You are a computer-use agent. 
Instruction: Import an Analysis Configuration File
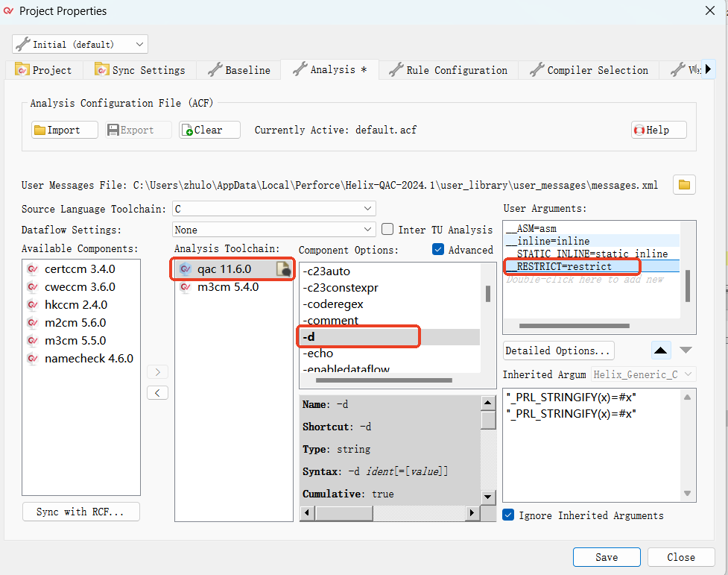[65, 130]
